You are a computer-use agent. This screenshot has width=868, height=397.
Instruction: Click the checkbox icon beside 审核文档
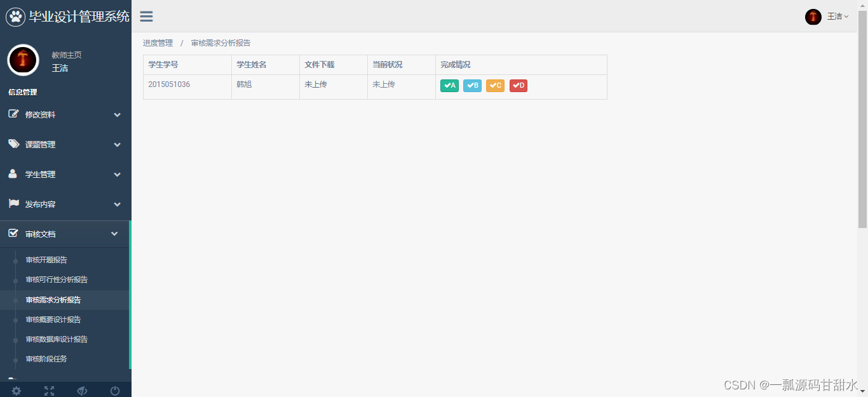click(13, 234)
